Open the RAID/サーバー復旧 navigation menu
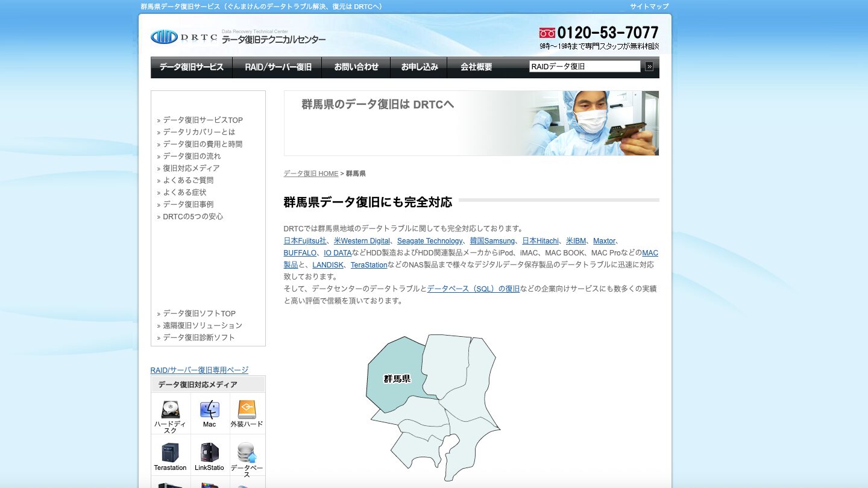868x488 pixels. point(277,67)
